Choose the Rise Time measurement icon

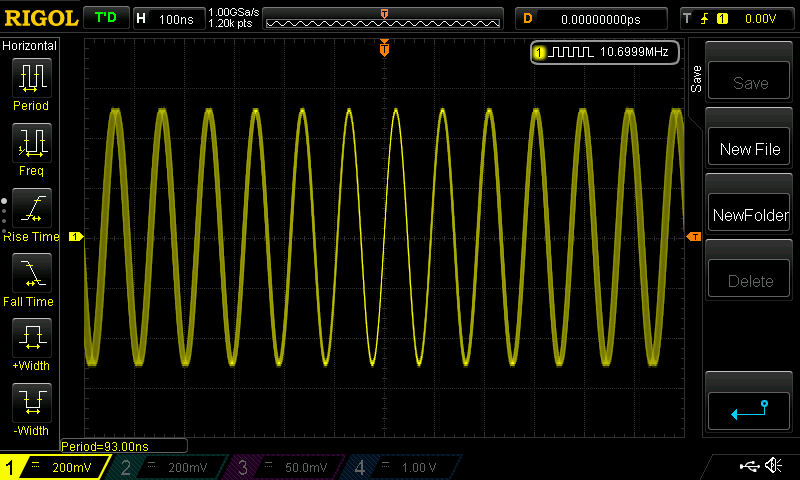coord(31,209)
